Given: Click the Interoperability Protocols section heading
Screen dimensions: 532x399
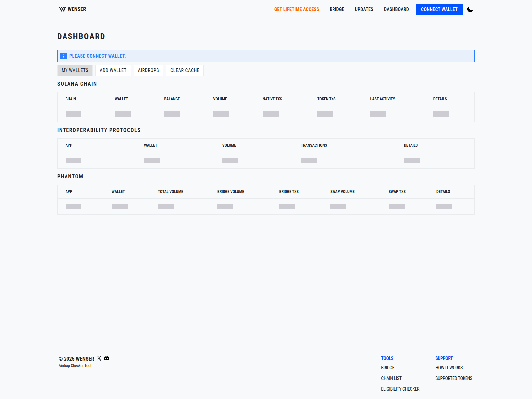Looking at the screenshot, I should click(x=99, y=130).
